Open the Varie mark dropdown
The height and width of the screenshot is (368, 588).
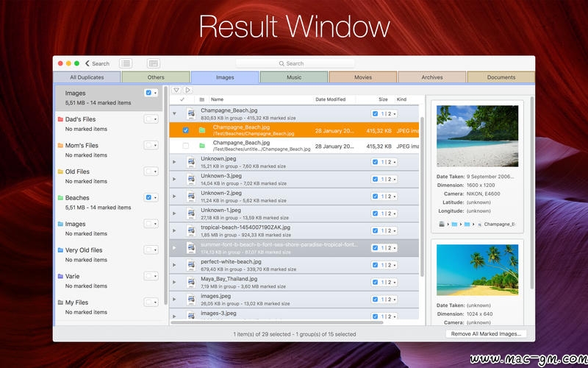click(155, 276)
